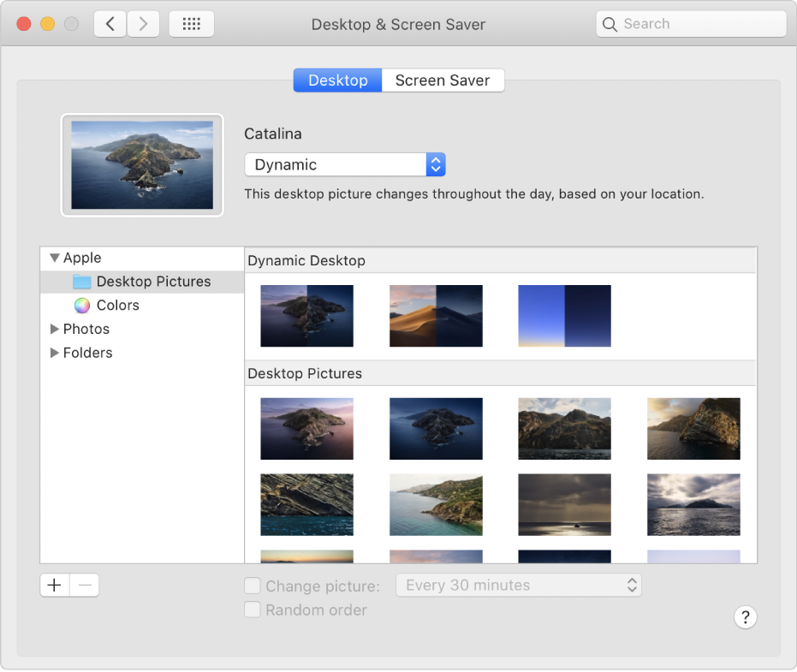
Task: Click the Remove (-) button below the sidebar
Action: [84, 585]
